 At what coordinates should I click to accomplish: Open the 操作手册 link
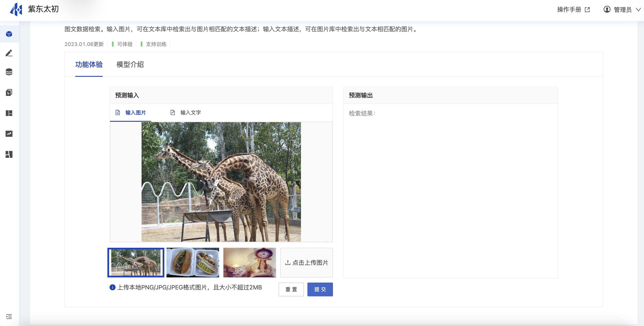tap(569, 9)
